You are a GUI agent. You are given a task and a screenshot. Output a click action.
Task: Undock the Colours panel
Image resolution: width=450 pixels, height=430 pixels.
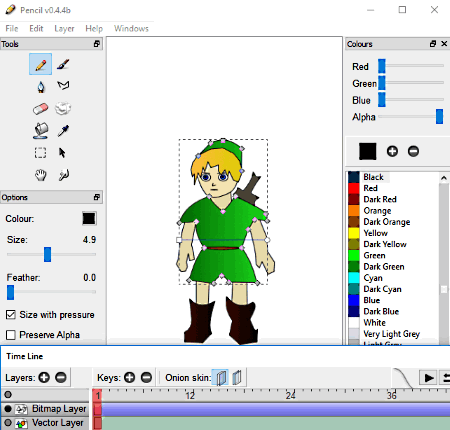coord(433,44)
